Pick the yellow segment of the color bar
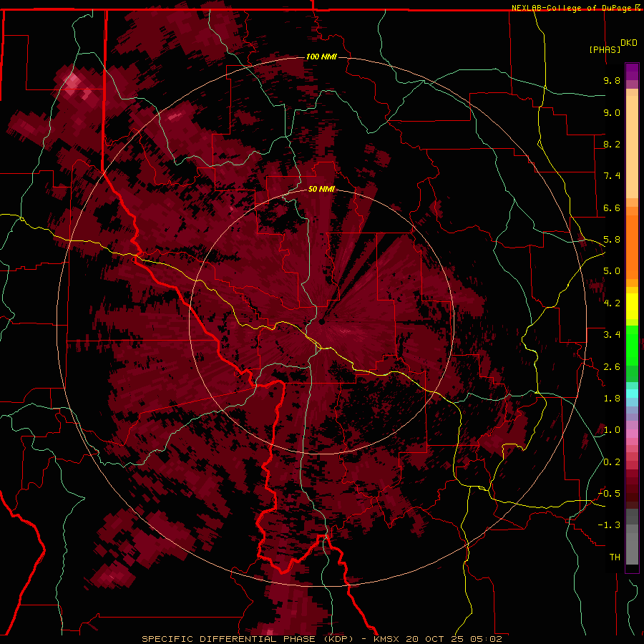This screenshot has height=644, width=644. tap(632, 306)
